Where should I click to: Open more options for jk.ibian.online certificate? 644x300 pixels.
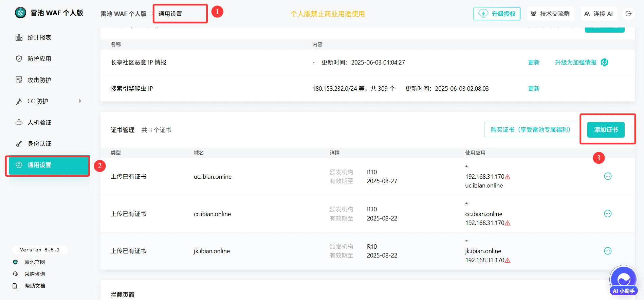pyautogui.click(x=608, y=251)
